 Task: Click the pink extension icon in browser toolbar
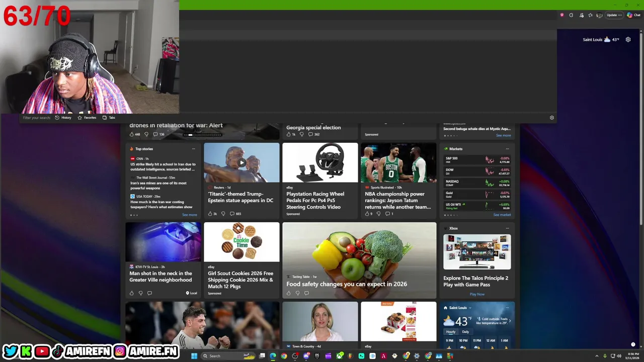tap(562, 15)
